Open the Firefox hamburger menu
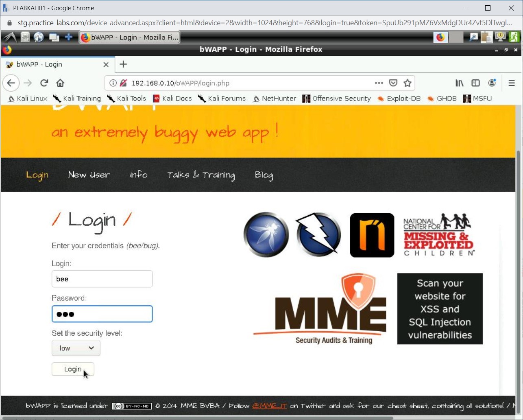This screenshot has width=523, height=420. tap(512, 83)
